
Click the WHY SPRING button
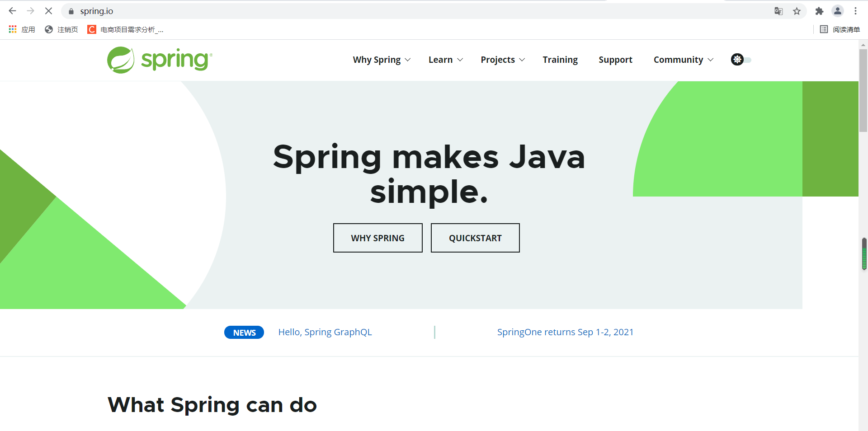[378, 238]
